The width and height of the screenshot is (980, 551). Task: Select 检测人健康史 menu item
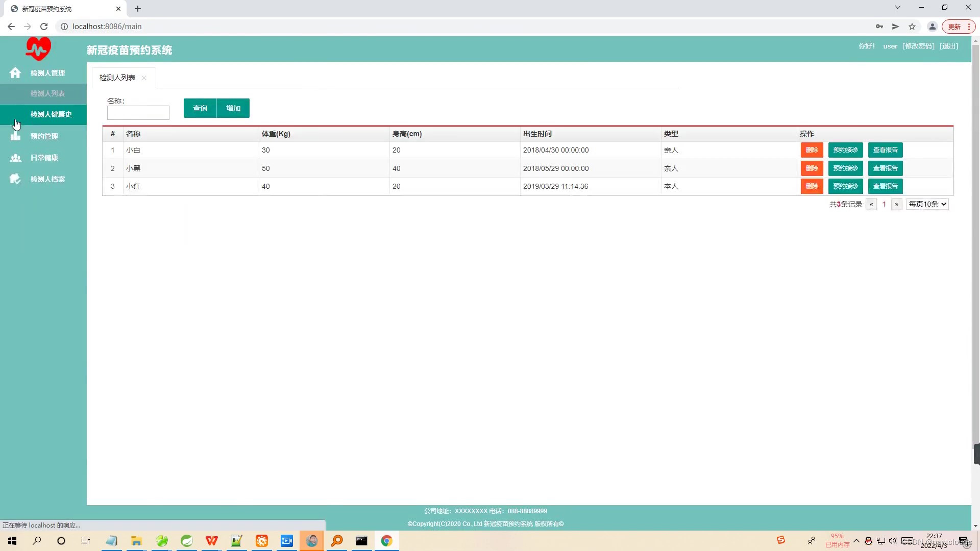[x=51, y=114]
